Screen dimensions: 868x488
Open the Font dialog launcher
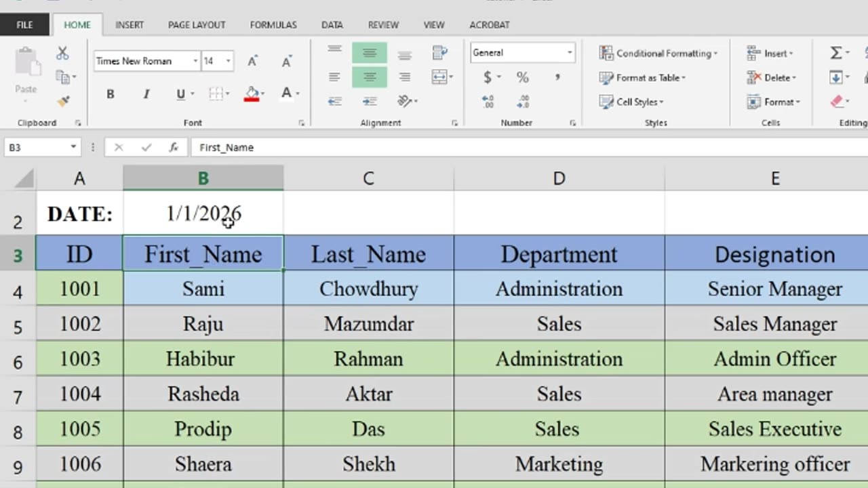click(x=301, y=123)
